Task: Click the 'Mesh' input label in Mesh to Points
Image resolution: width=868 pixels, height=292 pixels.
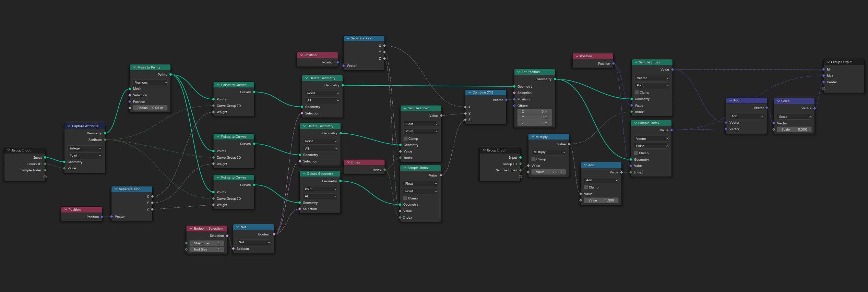Action: (x=137, y=89)
